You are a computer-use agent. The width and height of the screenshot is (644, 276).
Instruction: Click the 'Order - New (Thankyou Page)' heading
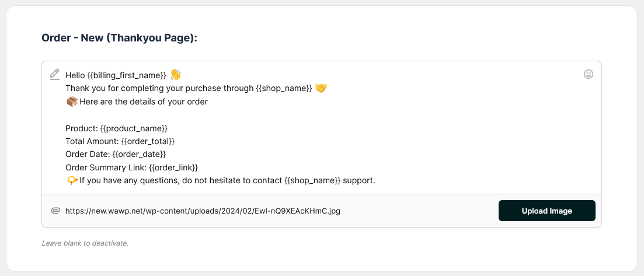point(120,38)
